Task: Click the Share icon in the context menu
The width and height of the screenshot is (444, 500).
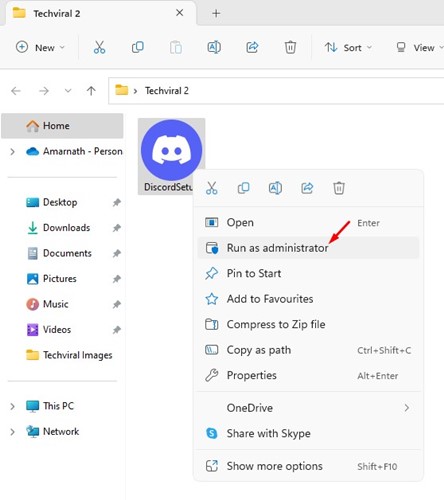Action: pyautogui.click(x=307, y=188)
